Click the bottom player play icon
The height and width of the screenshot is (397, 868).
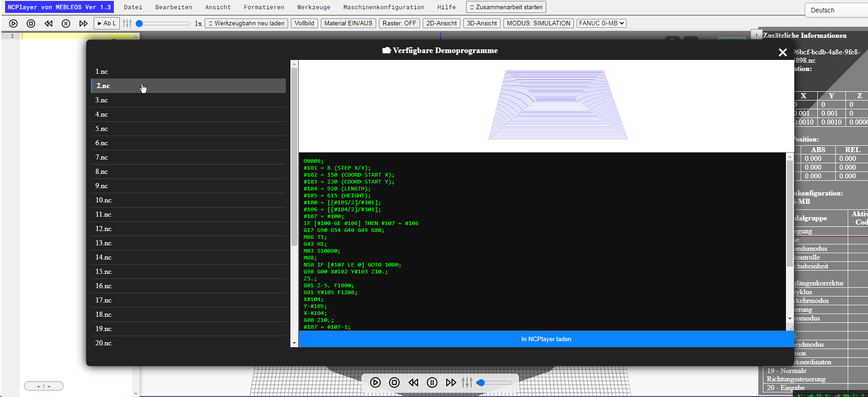click(376, 382)
